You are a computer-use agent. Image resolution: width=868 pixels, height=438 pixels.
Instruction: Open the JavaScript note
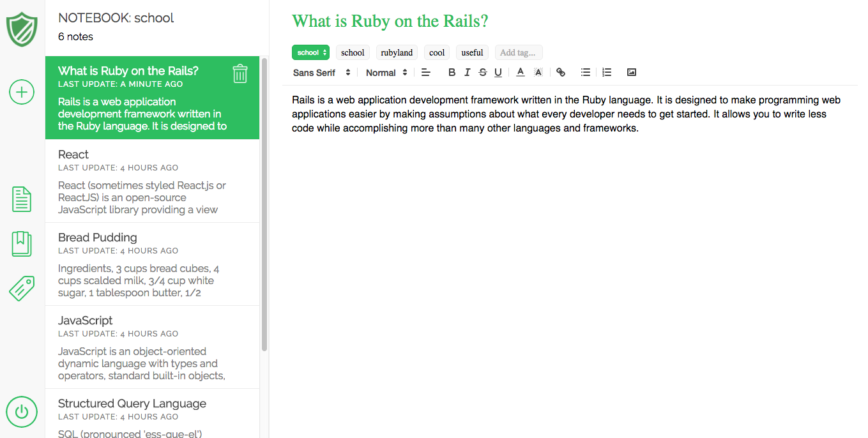[x=153, y=347]
